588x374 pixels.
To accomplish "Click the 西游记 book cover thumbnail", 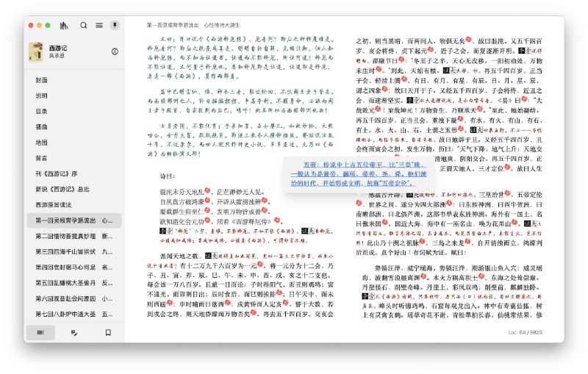I will 36,51.
